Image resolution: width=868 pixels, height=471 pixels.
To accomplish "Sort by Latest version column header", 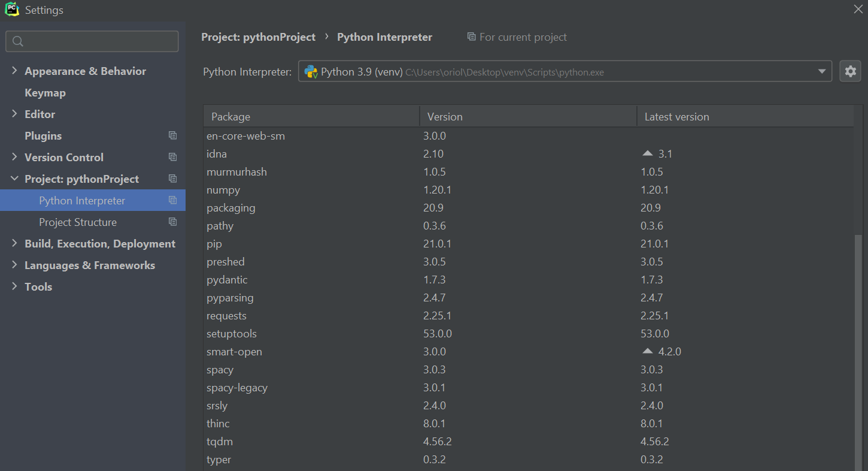I will coord(745,117).
